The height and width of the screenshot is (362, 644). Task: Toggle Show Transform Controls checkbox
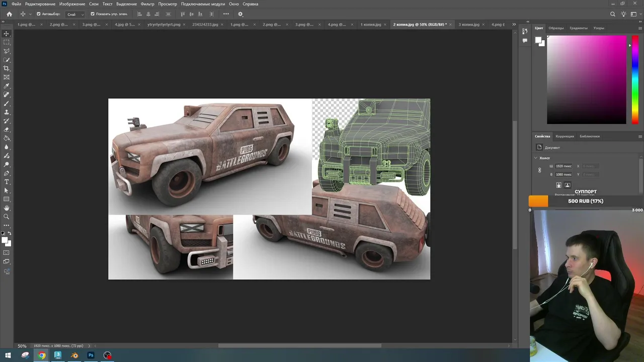click(93, 14)
